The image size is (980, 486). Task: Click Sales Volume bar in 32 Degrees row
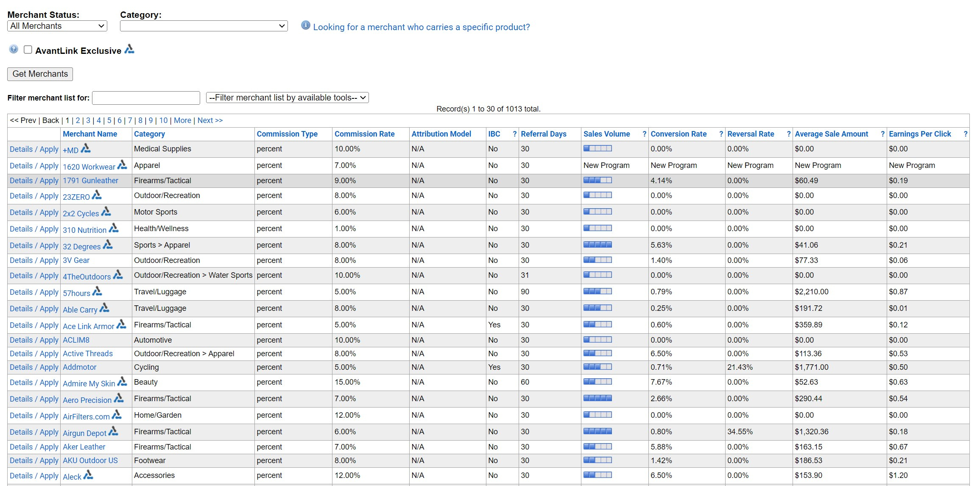tap(597, 245)
